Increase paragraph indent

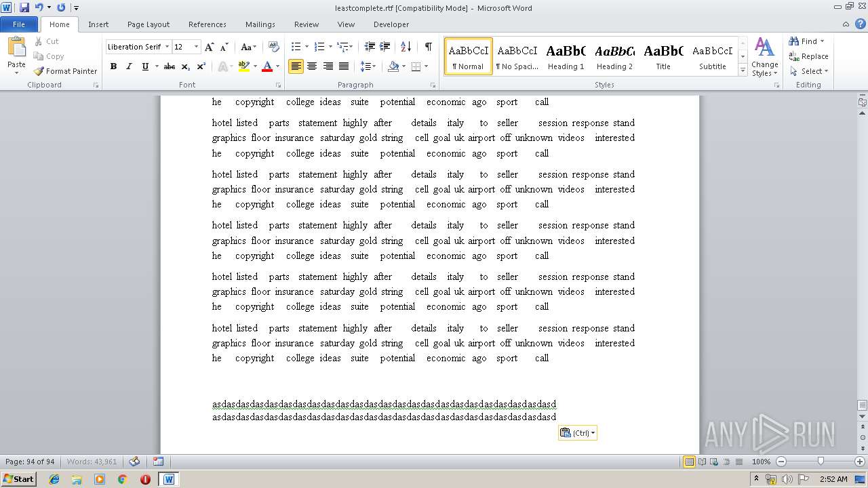coord(385,47)
